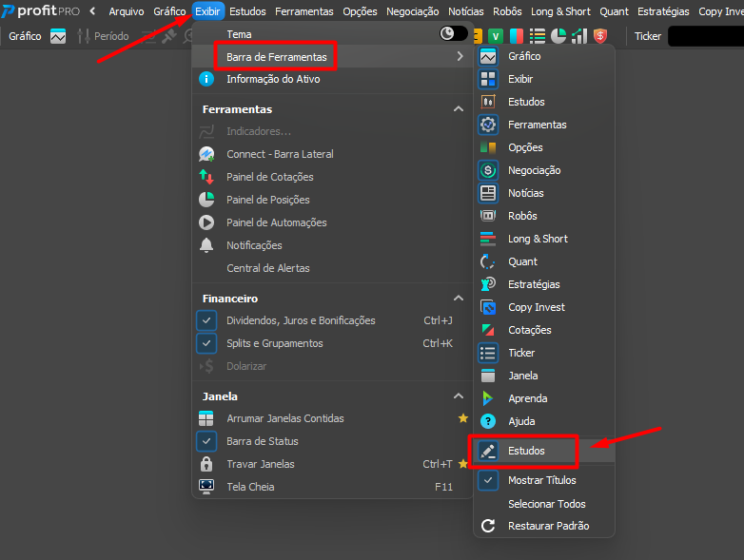Toggle the Barra de Status checkbox
Image resolution: width=744 pixels, height=560 pixels.
pyautogui.click(x=206, y=441)
